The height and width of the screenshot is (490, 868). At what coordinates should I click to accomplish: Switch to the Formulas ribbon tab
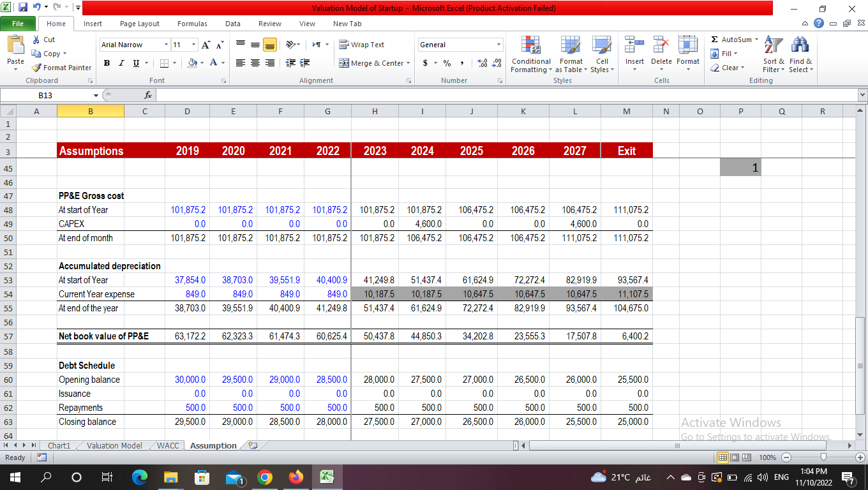click(x=192, y=24)
